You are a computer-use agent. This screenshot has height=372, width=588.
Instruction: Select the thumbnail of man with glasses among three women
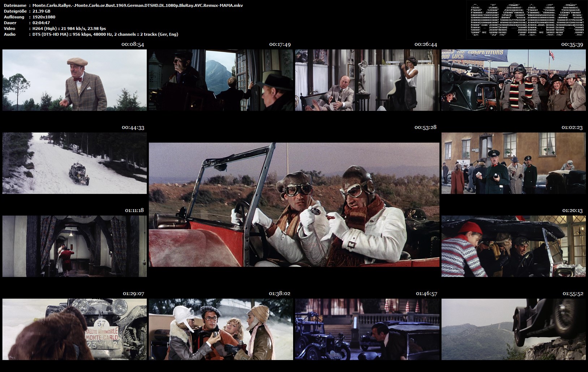click(221, 329)
